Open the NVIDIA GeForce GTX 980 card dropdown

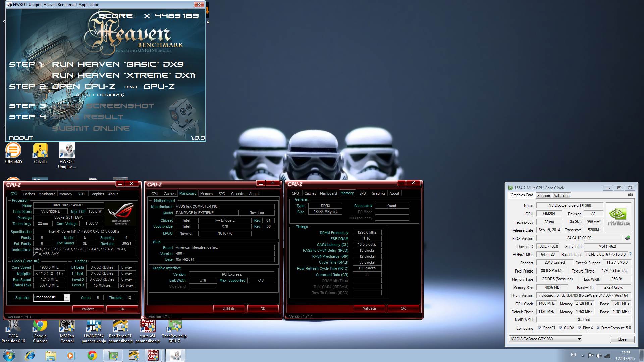pyautogui.click(x=545, y=339)
